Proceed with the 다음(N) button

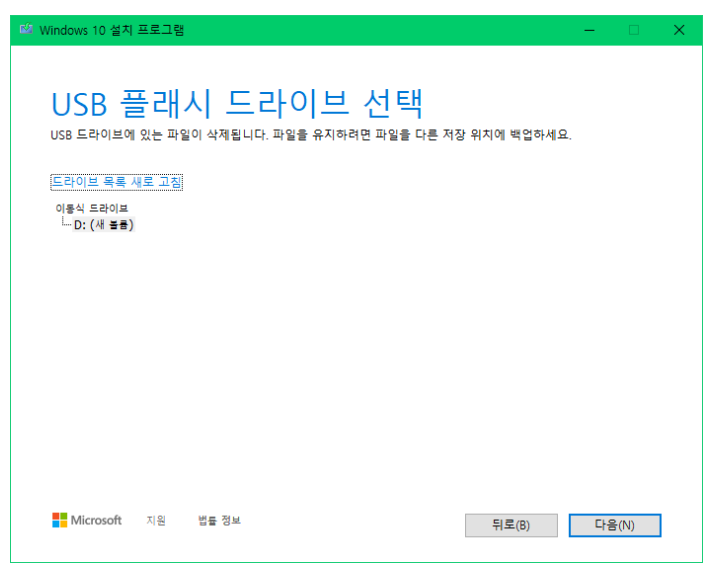(x=615, y=525)
